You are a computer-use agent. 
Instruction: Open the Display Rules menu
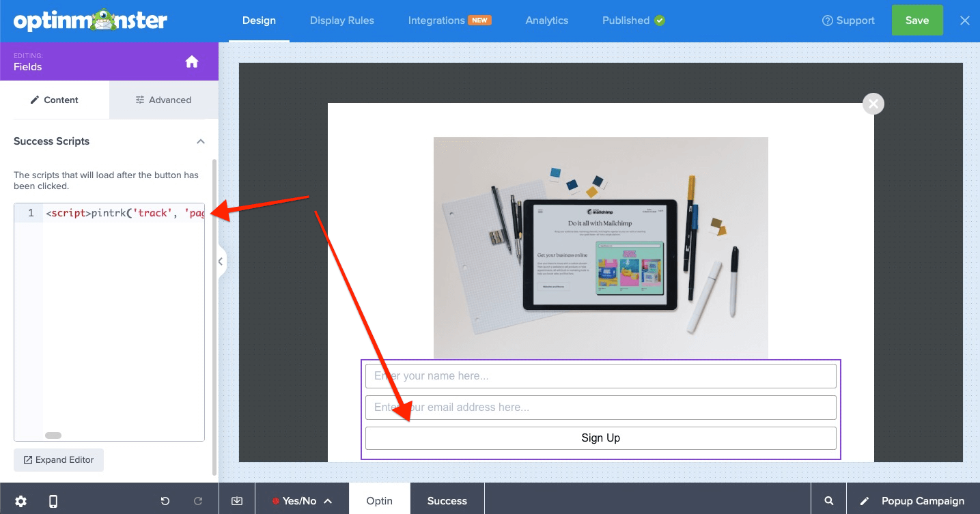click(x=341, y=20)
